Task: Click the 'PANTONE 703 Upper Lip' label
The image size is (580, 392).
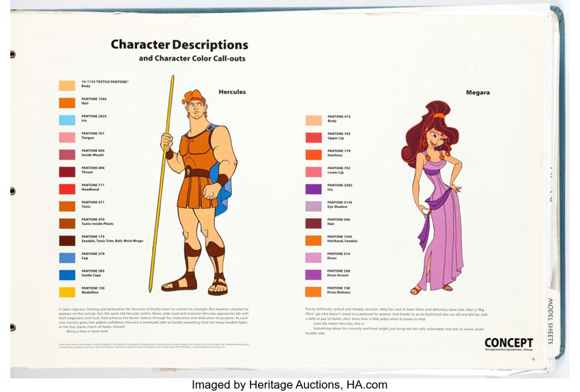Action: 339,136
